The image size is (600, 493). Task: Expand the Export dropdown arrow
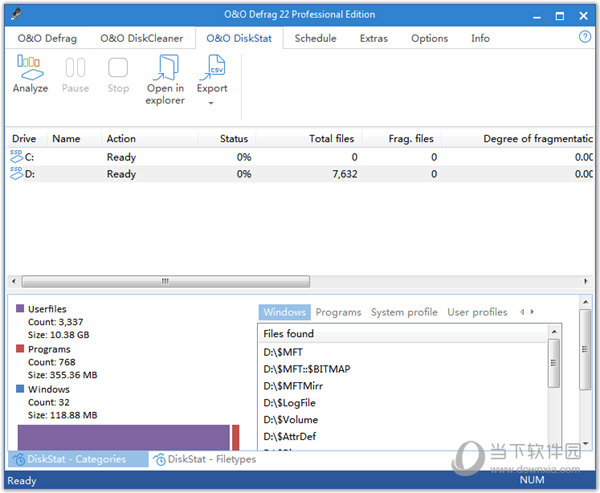pyautogui.click(x=211, y=103)
